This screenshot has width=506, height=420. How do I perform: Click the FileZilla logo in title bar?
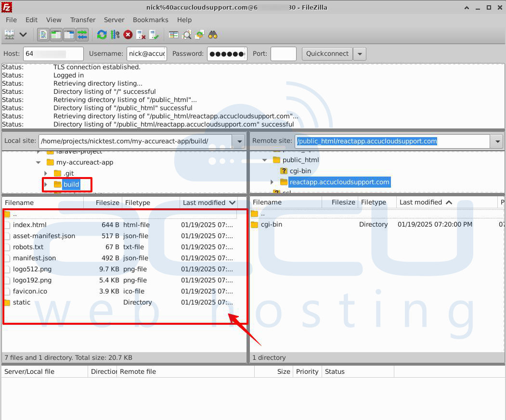coord(6,7)
